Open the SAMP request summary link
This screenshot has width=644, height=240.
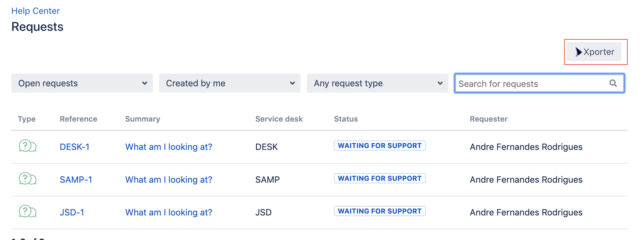pos(169,180)
